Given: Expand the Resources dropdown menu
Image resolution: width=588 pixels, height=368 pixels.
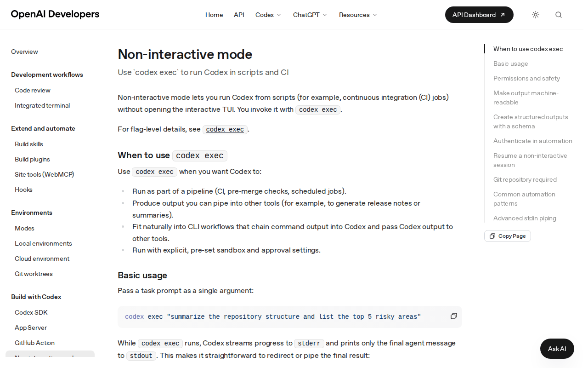Looking at the screenshot, I should [358, 15].
